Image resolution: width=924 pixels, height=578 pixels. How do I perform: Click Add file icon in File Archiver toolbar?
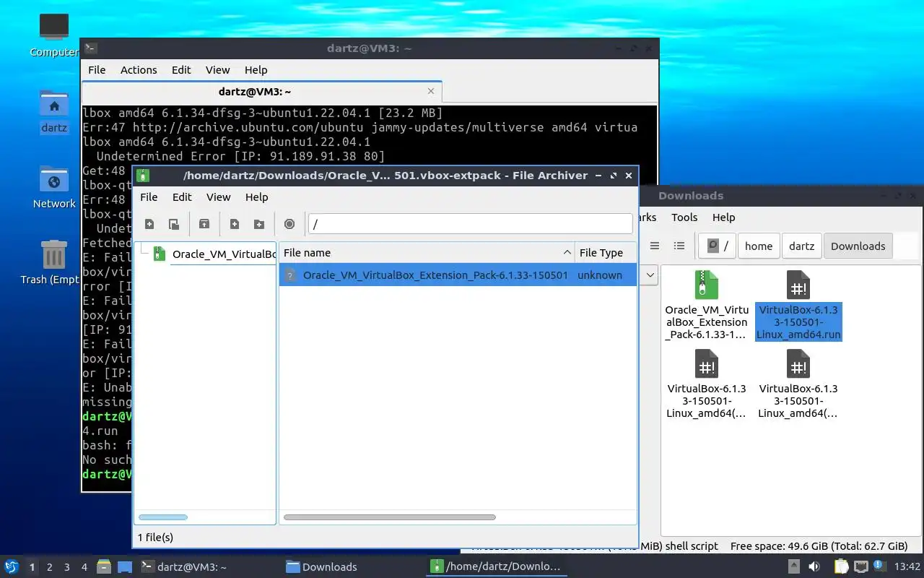[x=235, y=224]
